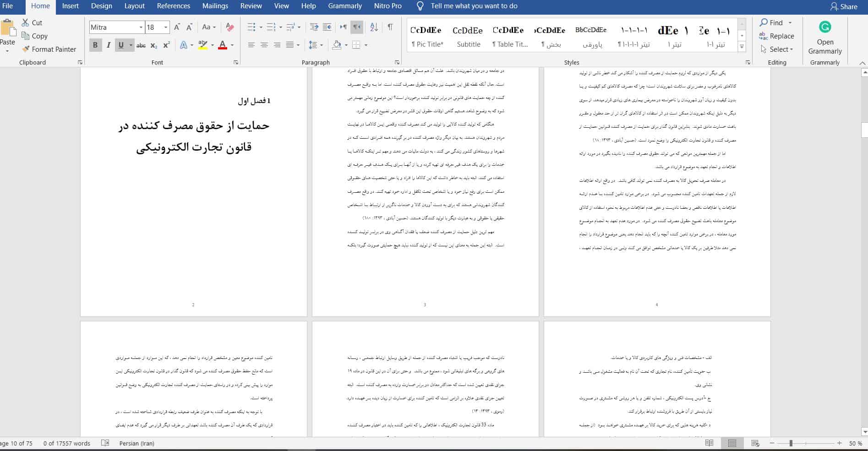This screenshot has width=868, height=451.
Task: Apply the Table Tit... style
Action: [509, 36]
